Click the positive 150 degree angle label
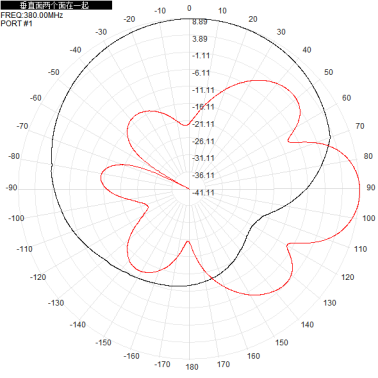The image size is (378, 378). [282, 342]
